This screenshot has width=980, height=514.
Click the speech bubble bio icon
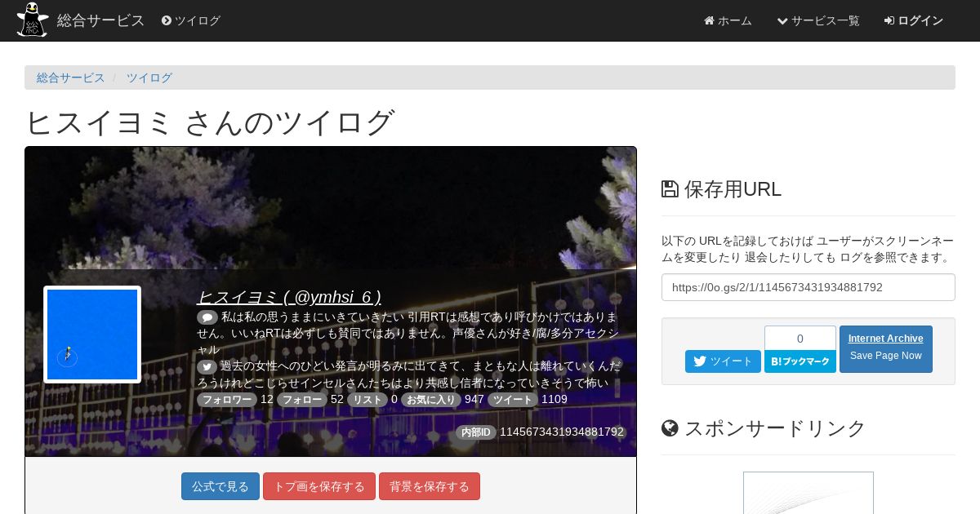pyautogui.click(x=207, y=317)
